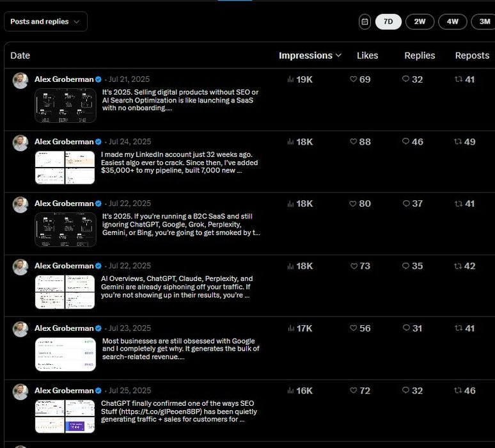This screenshot has width=495, height=448.
Task: Open thumbnail of the Jul 23 post
Action: click(65, 354)
